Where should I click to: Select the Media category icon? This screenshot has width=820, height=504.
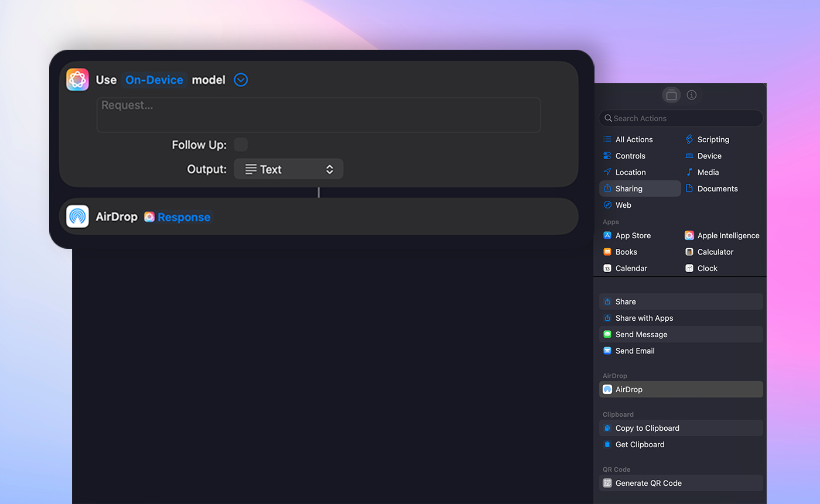[x=689, y=172]
